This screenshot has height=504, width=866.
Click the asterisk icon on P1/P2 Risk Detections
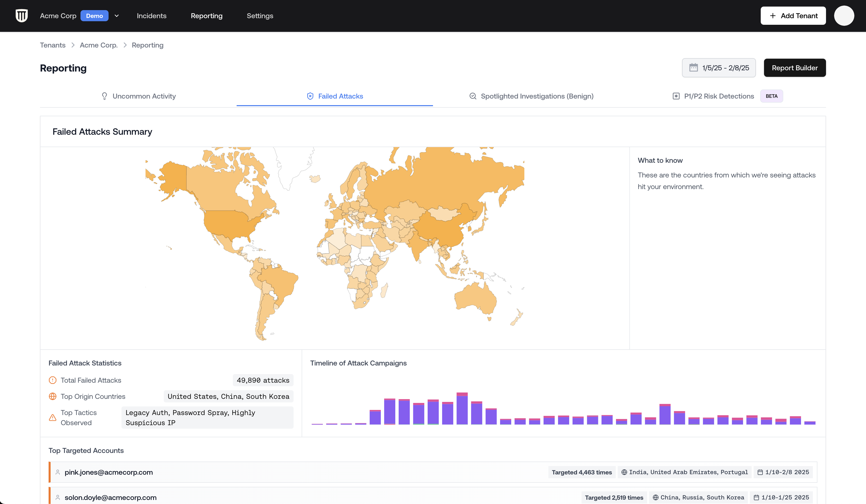click(x=676, y=96)
